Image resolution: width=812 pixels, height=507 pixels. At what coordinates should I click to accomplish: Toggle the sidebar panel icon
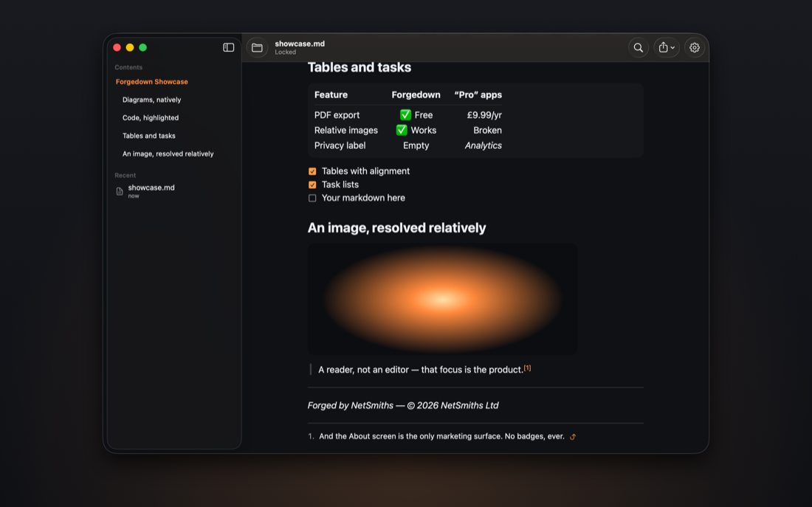point(228,48)
